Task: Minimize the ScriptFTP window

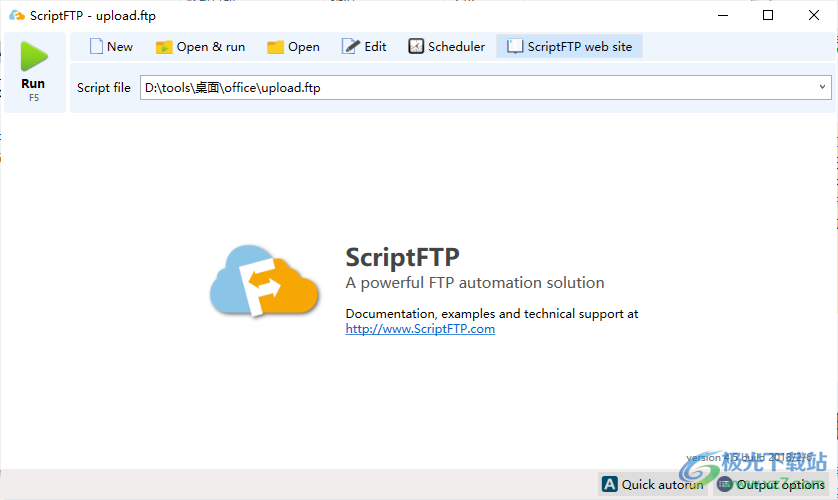Action: tap(723, 15)
